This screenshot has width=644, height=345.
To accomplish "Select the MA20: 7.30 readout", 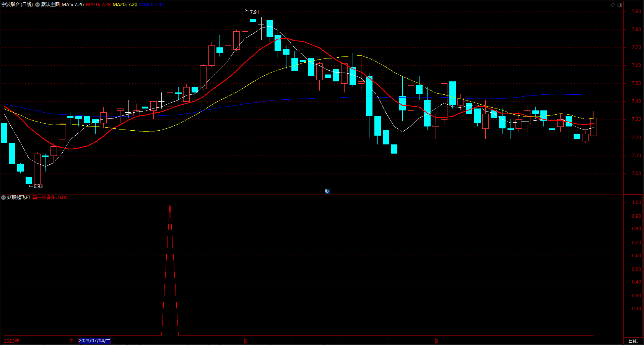I will click(125, 5).
